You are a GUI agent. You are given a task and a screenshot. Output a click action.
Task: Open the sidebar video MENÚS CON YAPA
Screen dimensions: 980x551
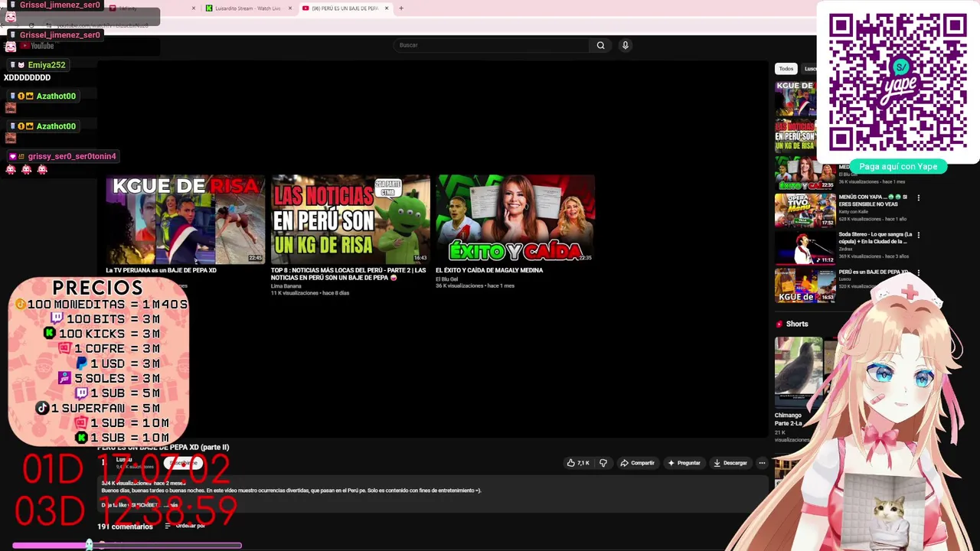point(873,201)
